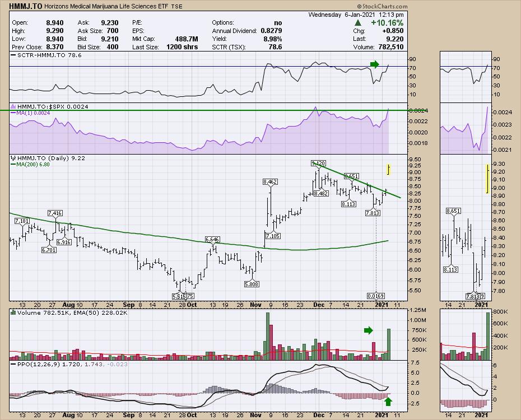Click the Mkt Cap value 488.7M
Screen dimensions: 521x420
pos(187,39)
